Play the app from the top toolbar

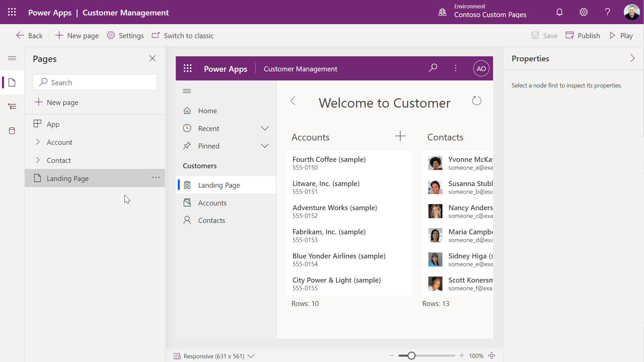coord(621,35)
